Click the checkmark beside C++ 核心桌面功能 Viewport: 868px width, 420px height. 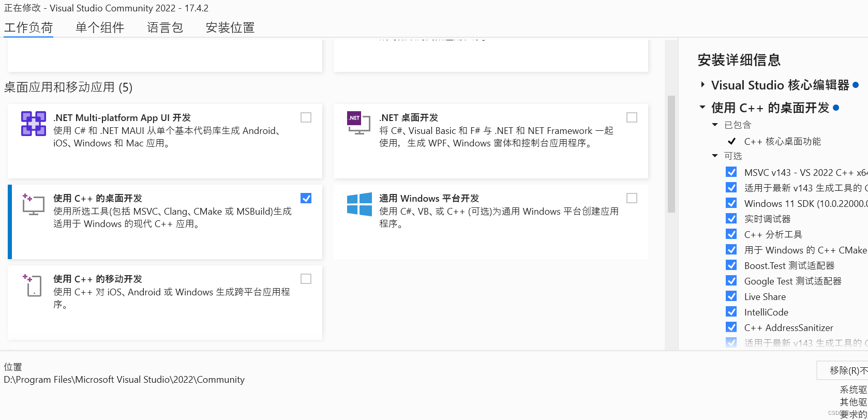[x=731, y=141]
